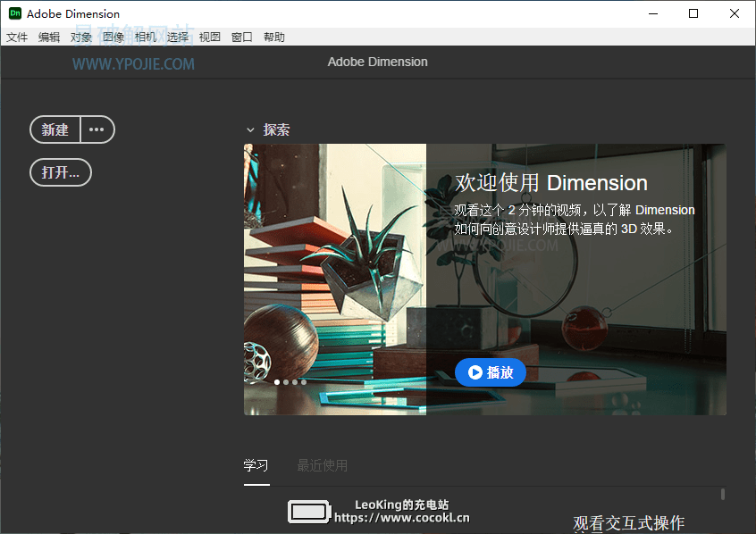Screen dimensions: 756x534
Task: Click the 新建 button
Action: (x=55, y=129)
